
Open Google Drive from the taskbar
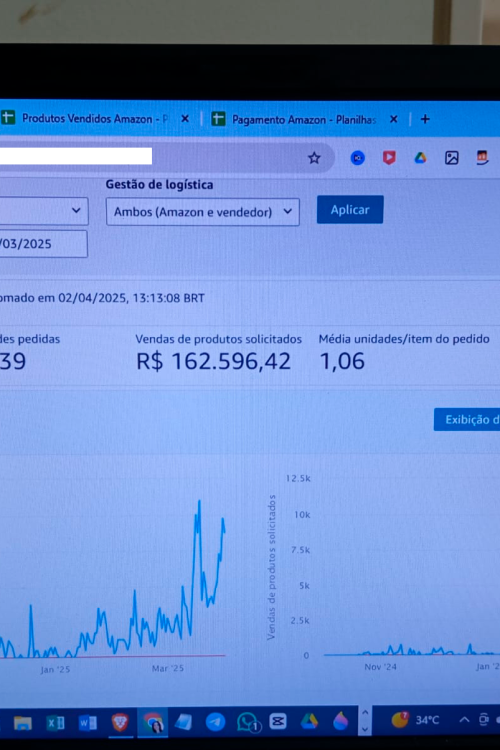tap(309, 721)
